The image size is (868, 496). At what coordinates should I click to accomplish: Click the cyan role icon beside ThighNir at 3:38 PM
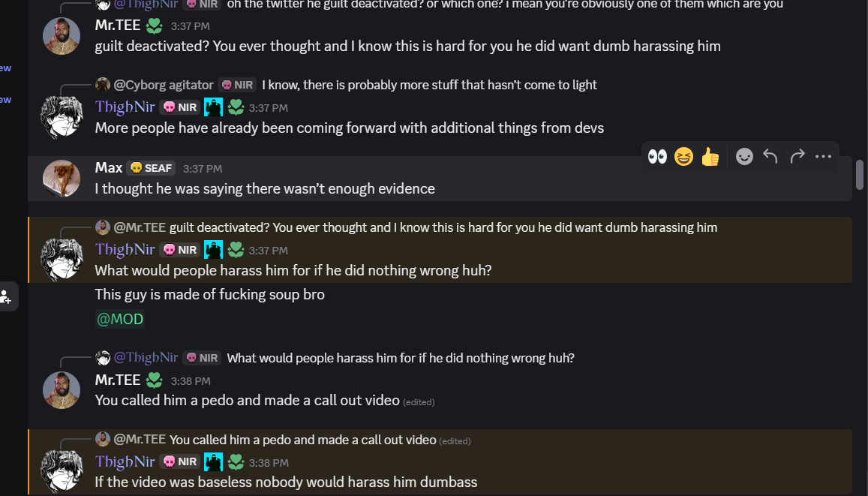[x=213, y=462]
